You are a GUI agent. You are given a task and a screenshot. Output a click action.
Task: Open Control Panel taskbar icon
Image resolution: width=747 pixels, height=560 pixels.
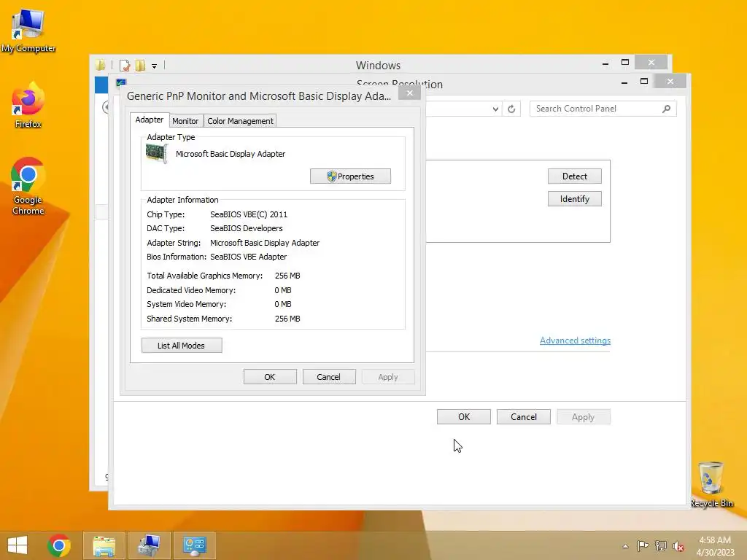pyautogui.click(x=194, y=545)
